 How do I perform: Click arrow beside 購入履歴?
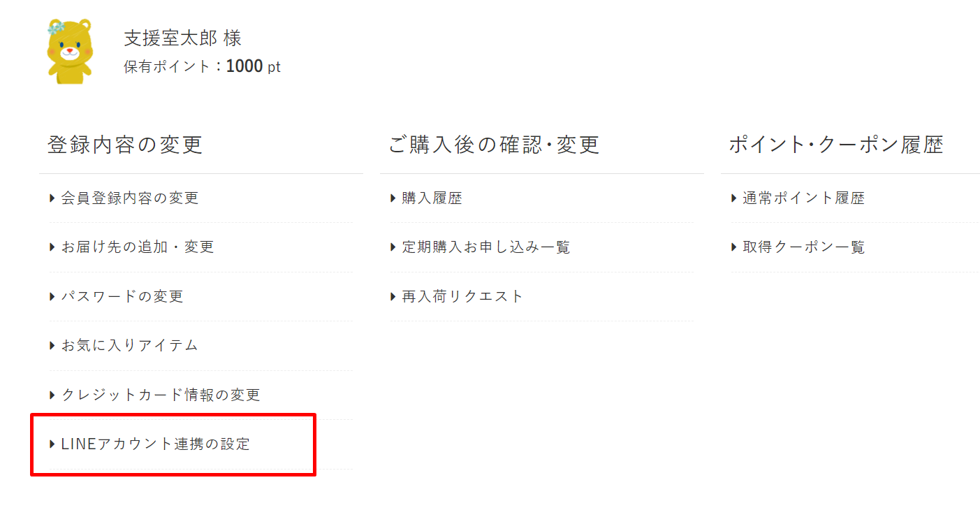393,198
